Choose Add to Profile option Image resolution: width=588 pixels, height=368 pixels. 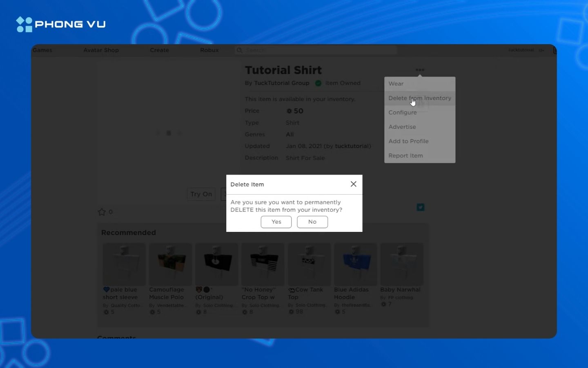[x=408, y=141]
